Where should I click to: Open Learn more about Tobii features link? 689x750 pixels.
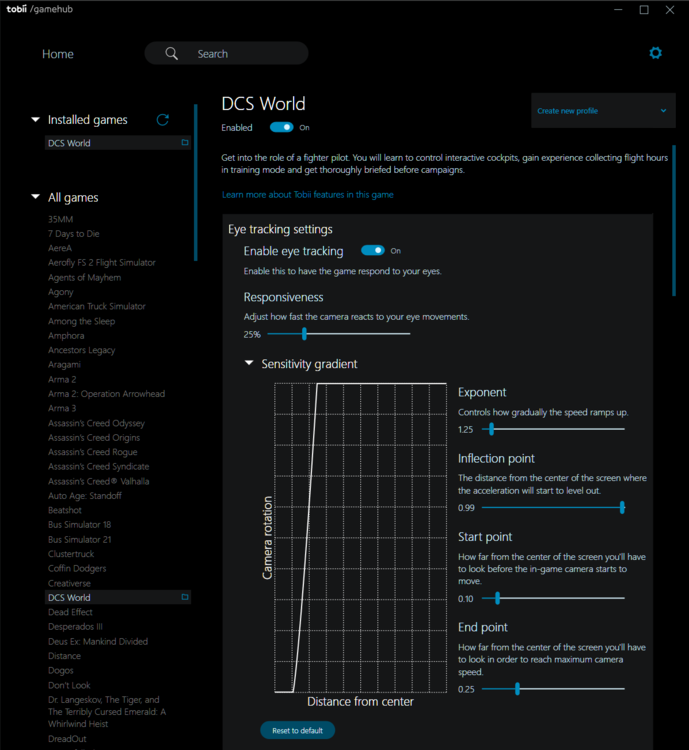point(307,194)
